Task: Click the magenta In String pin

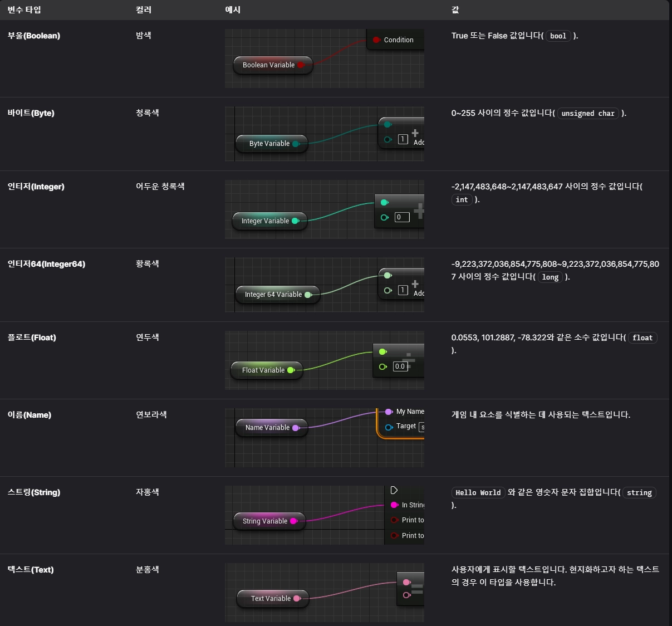Action: pyautogui.click(x=394, y=505)
